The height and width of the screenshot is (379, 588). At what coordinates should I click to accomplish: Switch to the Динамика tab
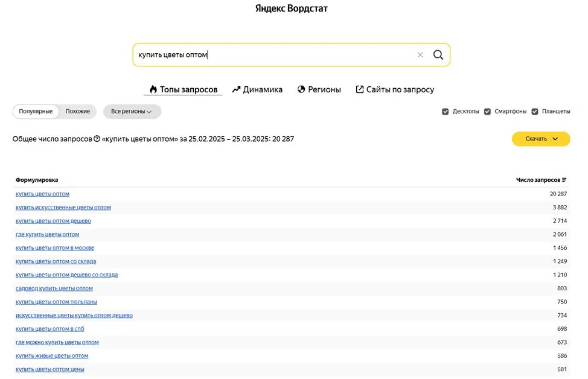257,89
